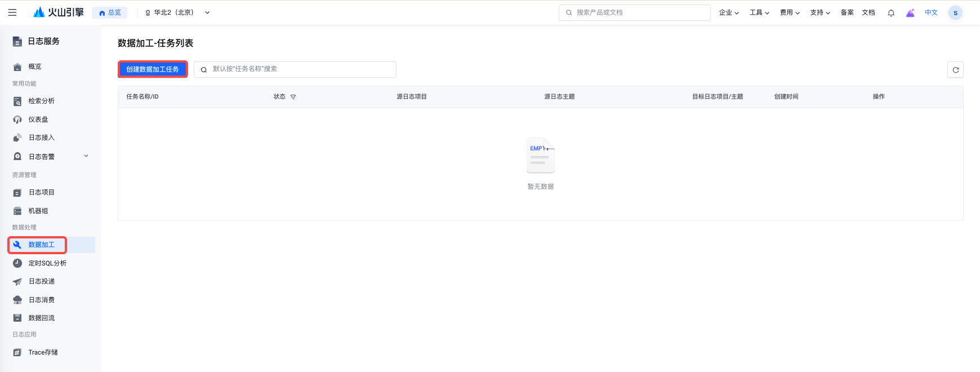980x372 pixels.
Task: Click the 日志告警 alarm icon
Action: 17,157
